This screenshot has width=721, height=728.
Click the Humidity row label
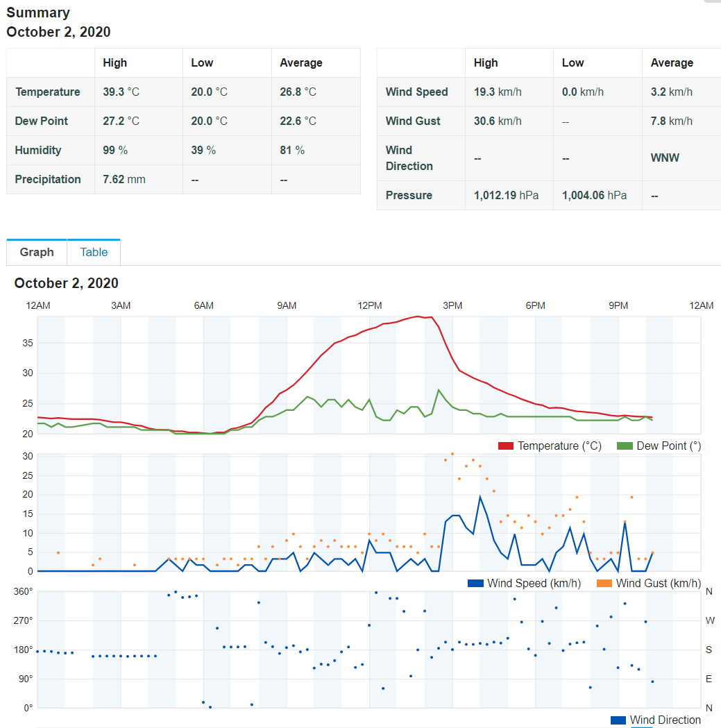[38, 151]
